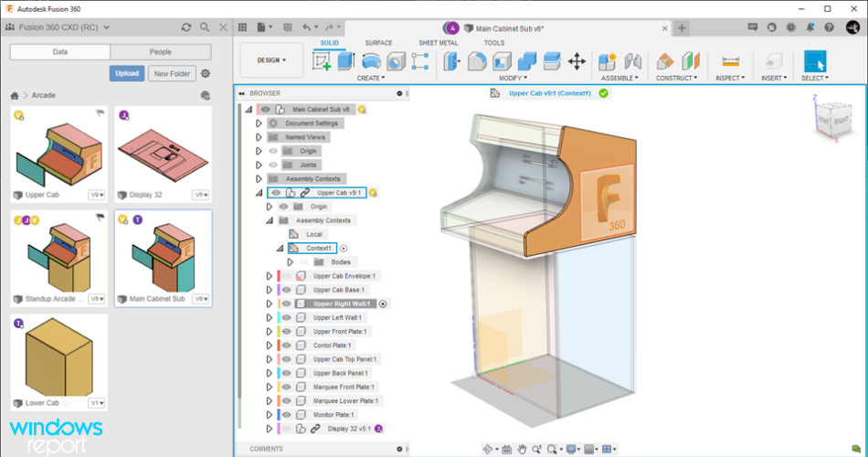Select the Revolve tool
This screenshot has height=457, width=868.
(371, 61)
